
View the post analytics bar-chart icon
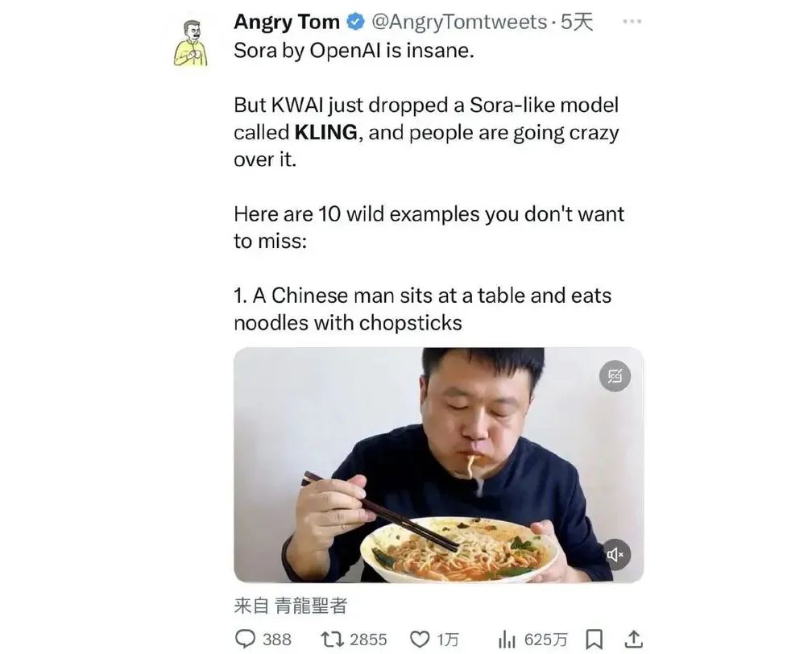[x=507, y=640]
